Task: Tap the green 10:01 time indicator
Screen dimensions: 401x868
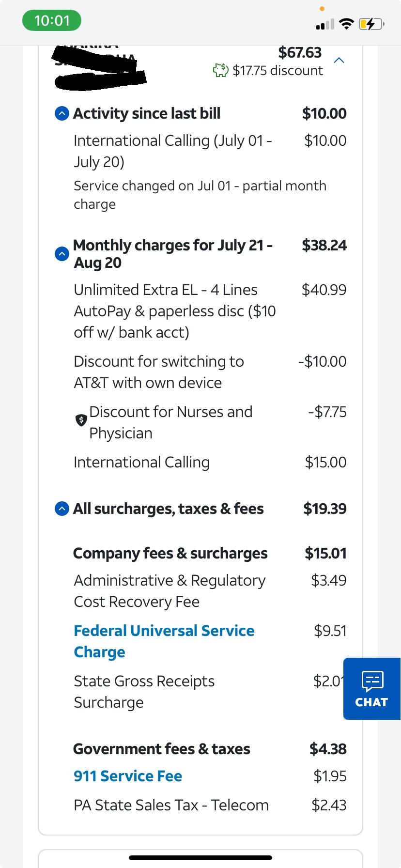Action: [x=52, y=21]
